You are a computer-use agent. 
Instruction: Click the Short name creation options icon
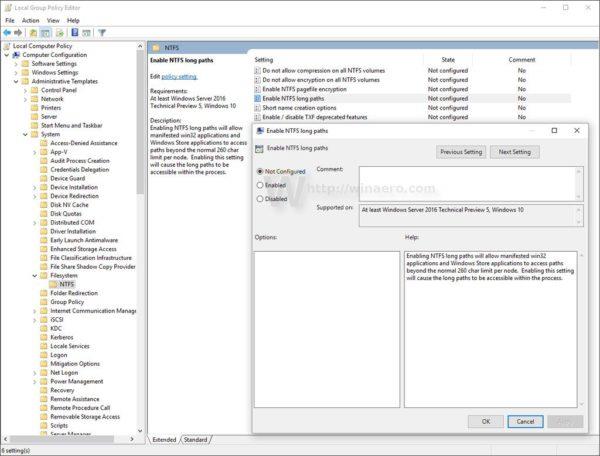258,108
